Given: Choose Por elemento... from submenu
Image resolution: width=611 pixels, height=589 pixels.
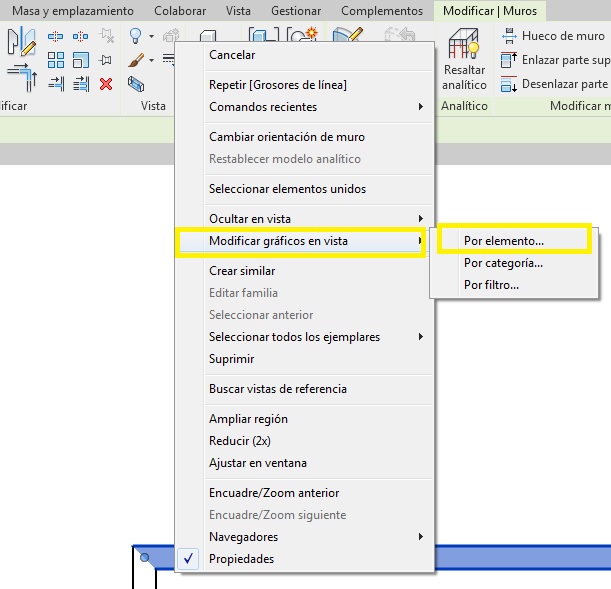Looking at the screenshot, I should [x=504, y=241].
